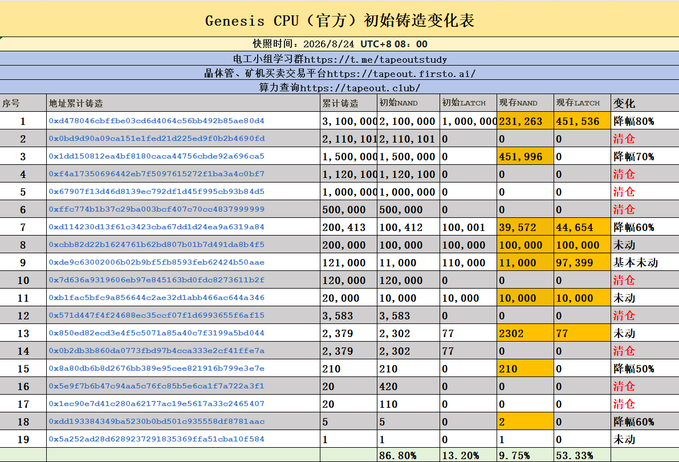This screenshot has height=462, width=679.
Task: Select the red 清仓 cell in row 17
Action: tap(645, 404)
